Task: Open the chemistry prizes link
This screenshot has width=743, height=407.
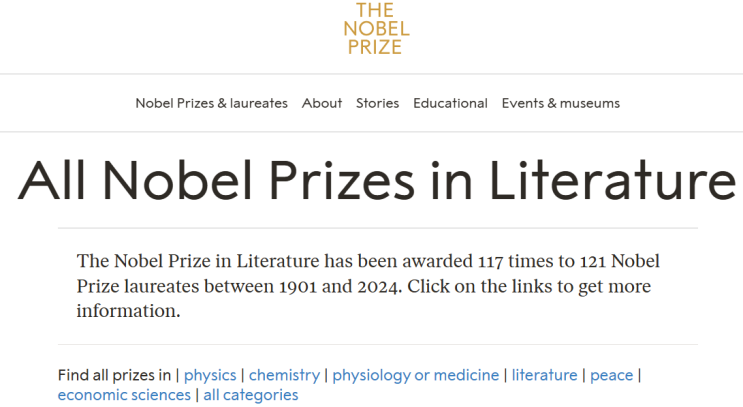Action: (x=284, y=375)
